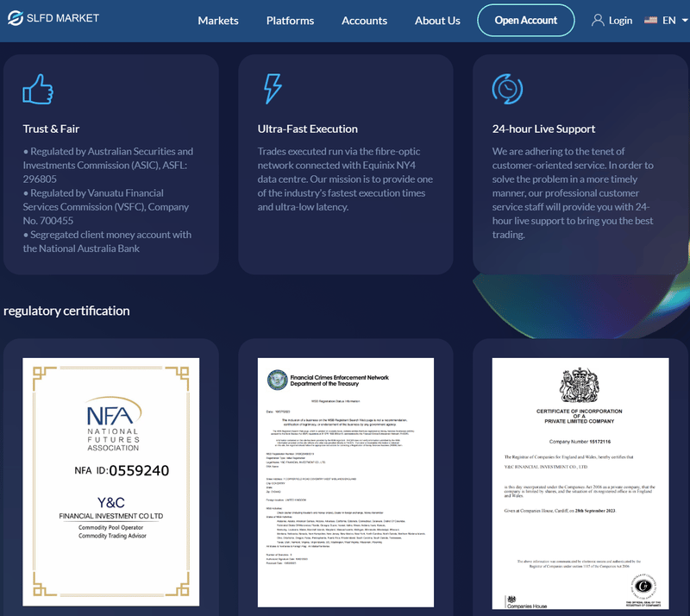Viewport: 690px width, 616px height.
Task: Open the Financial Crimes Enforcement Network document
Action: coord(346,482)
